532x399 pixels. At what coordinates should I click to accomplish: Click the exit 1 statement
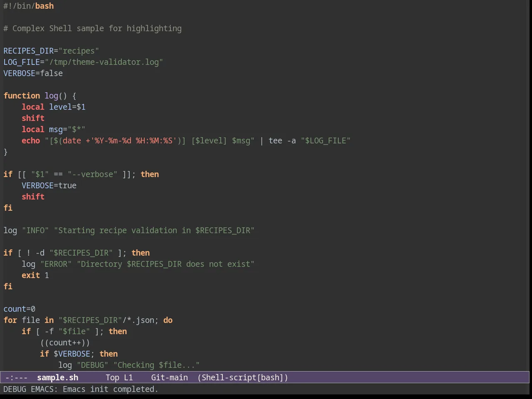(x=35, y=275)
